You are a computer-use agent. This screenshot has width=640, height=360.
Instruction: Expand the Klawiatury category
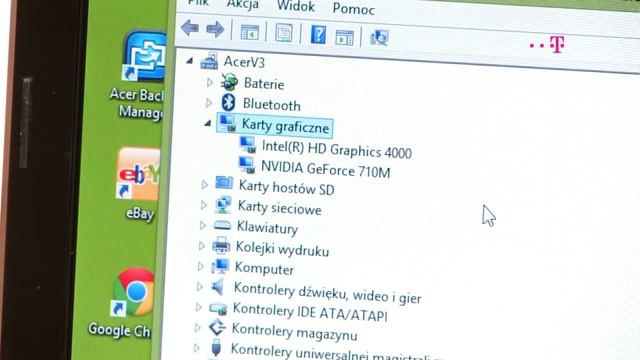(x=202, y=225)
